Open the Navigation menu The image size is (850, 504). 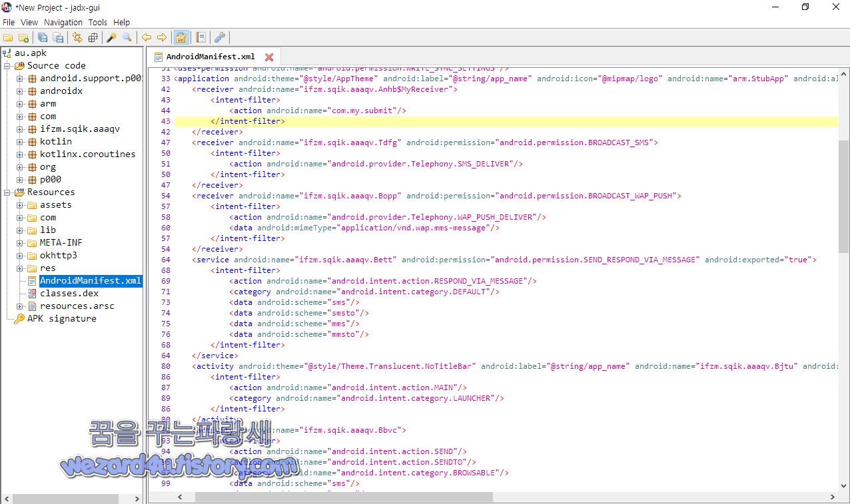(x=63, y=22)
